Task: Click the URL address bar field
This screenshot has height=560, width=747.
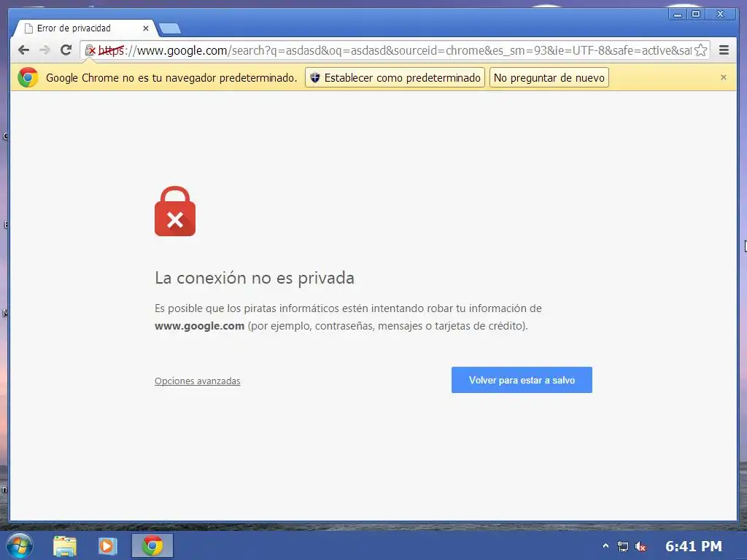Action: 395,50
